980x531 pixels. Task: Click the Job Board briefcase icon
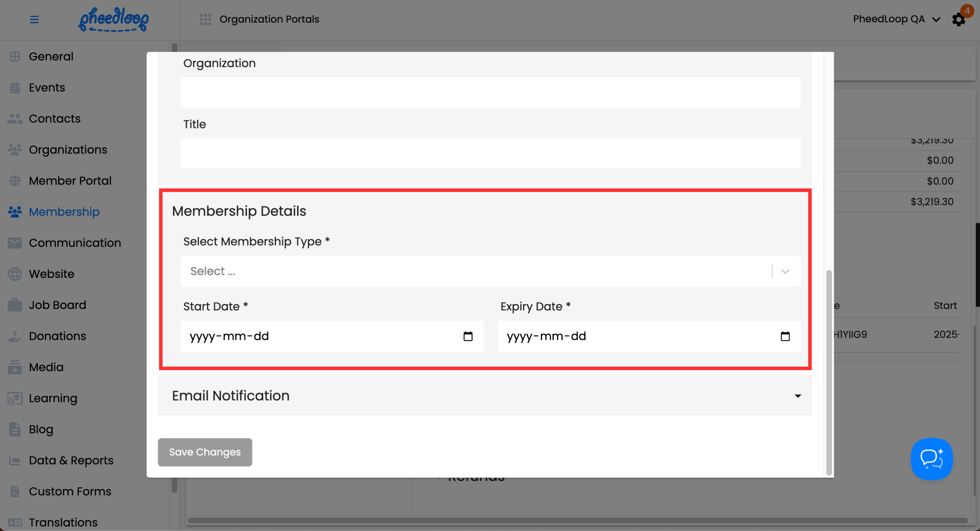15,305
